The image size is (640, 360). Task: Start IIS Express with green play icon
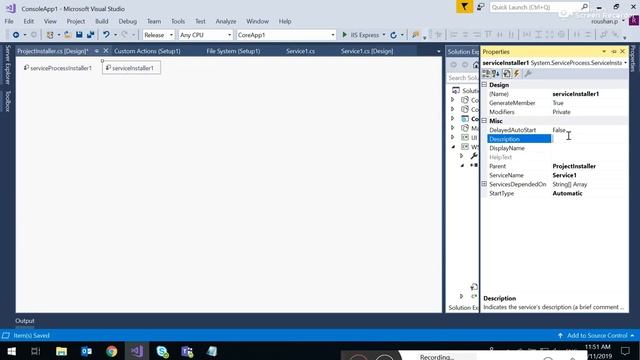pyautogui.click(x=344, y=35)
